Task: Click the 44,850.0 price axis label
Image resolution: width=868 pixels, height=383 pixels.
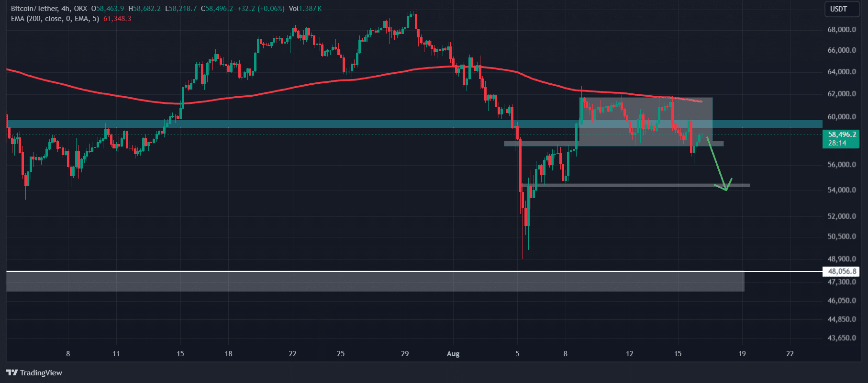Action: point(842,319)
